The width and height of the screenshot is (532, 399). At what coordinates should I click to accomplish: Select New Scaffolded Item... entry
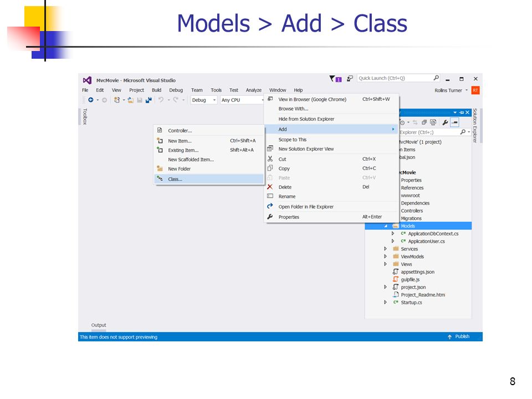(209, 160)
